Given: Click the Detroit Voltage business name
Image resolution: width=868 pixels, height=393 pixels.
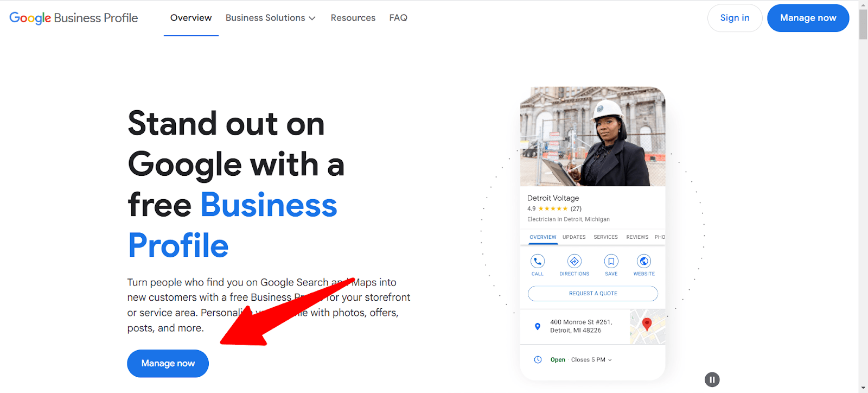Looking at the screenshot, I should tap(553, 198).
